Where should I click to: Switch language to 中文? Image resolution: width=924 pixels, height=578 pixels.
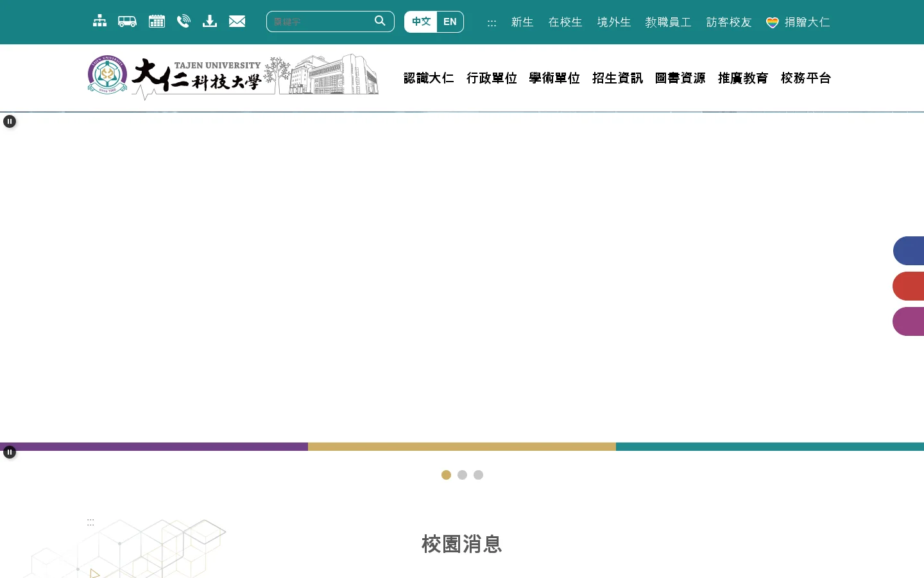tap(421, 22)
